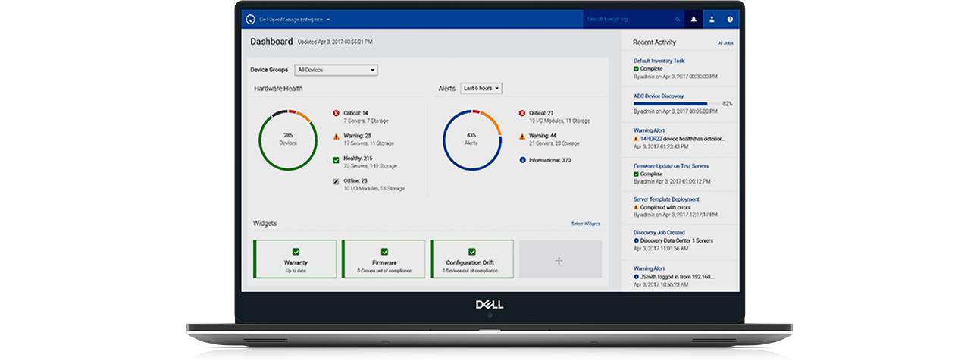Image resolution: width=980 pixels, height=361 pixels.
Task: Click the 435 Alerts donut chart
Action: (471, 140)
